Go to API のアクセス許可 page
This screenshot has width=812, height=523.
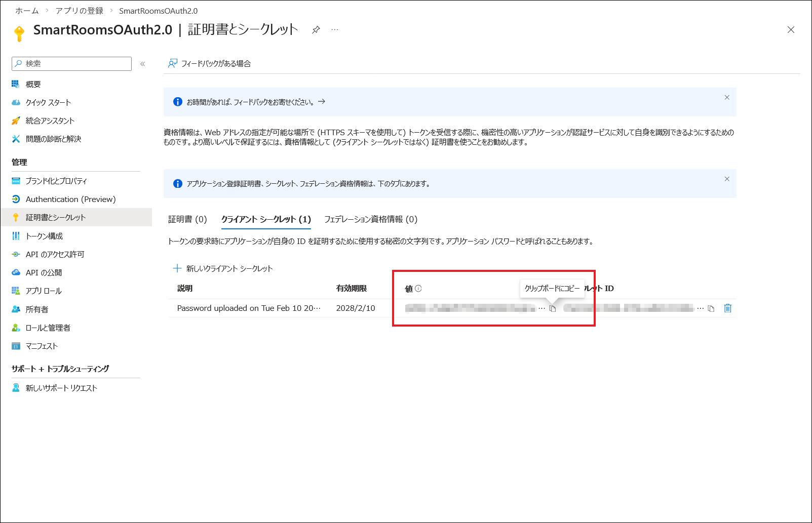pyautogui.click(x=55, y=255)
